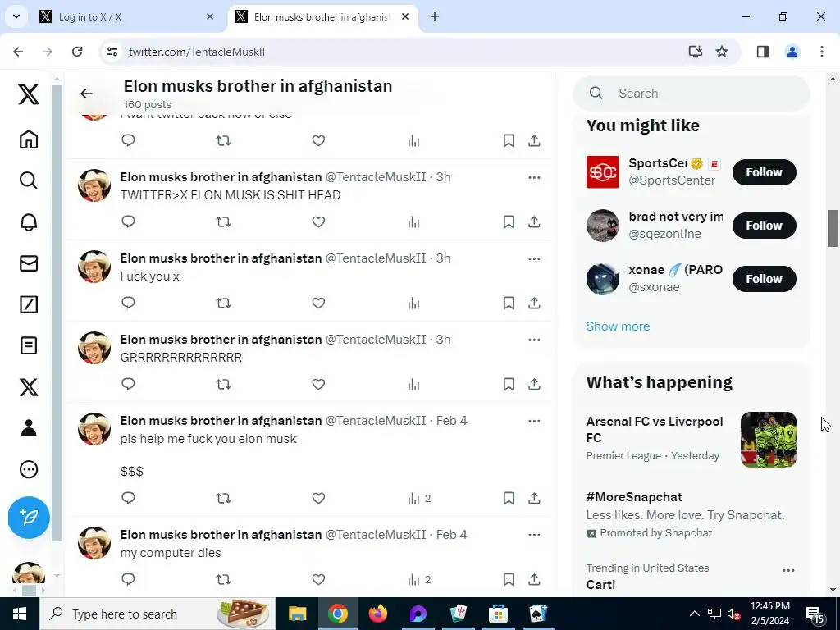Image resolution: width=840 pixels, height=630 pixels.
Task: Click the address bar URL
Action: click(x=197, y=52)
